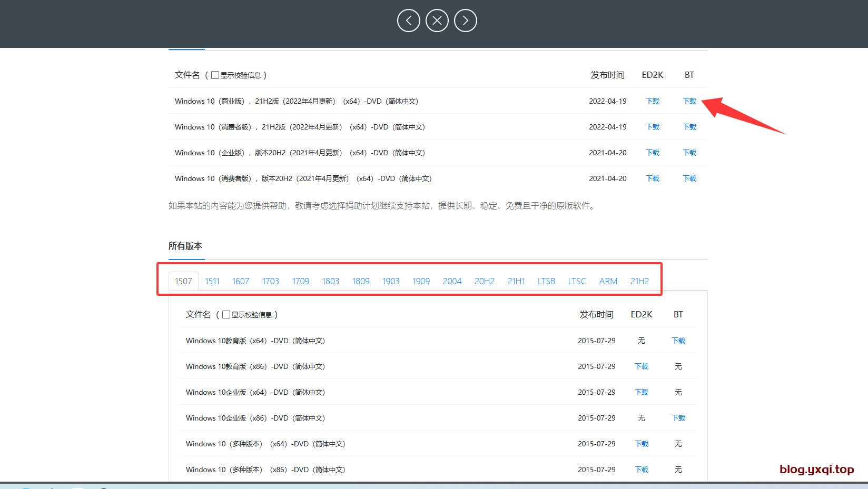
Task: Open the 1809 version tab
Action: pos(361,281)
